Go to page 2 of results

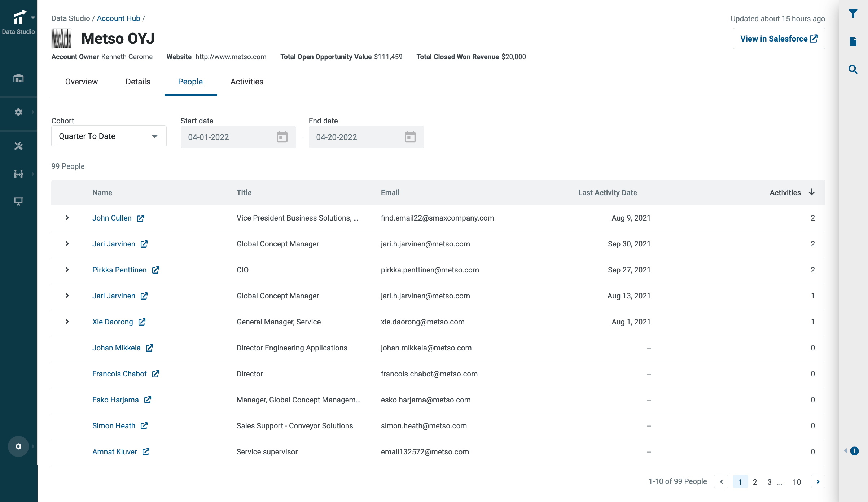[x=755, y=482]
